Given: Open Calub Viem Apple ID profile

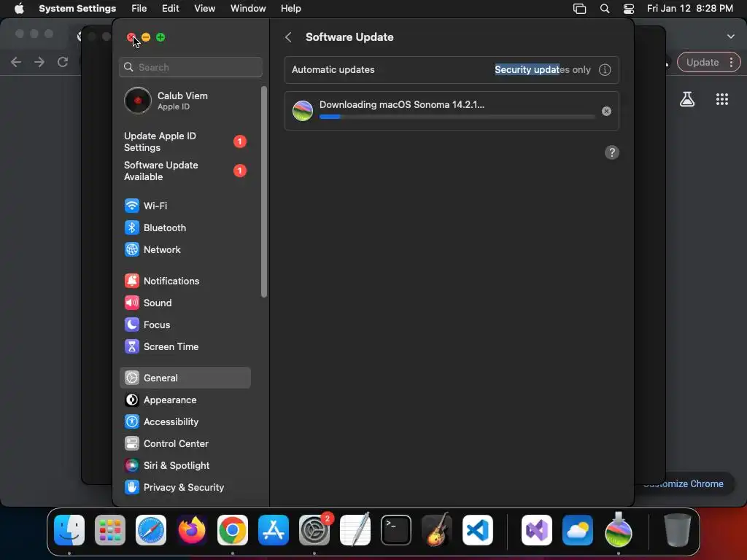Looking at the screenshot, I should pyautogui.click(x=185, y=101).
